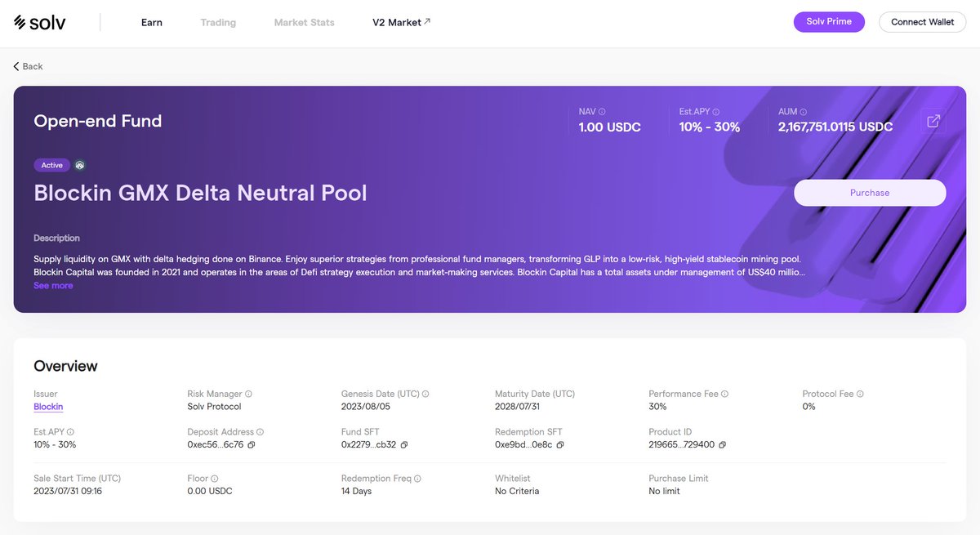The height and width of the screenshot is (535, 980).
Task: Click the AUM info icon
Action: (804, 111)
